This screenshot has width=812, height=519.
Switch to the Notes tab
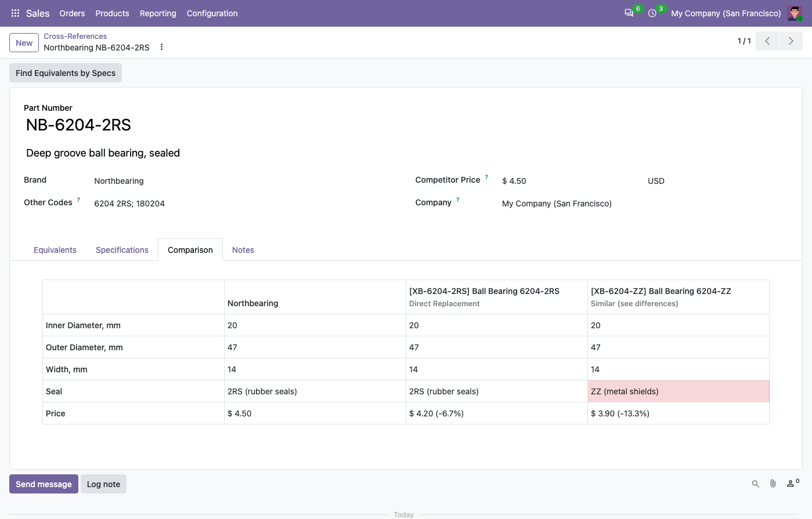click(x=243, y=250)
